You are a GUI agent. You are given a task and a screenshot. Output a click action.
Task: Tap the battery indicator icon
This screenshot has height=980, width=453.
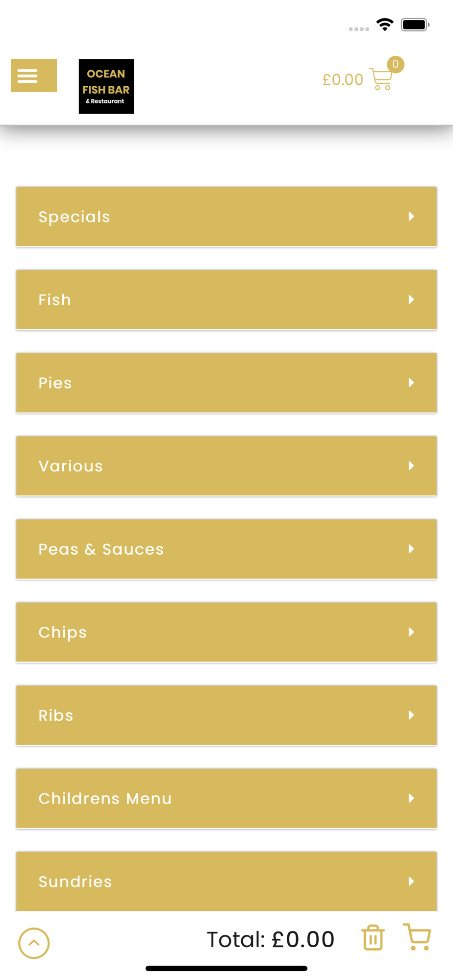415,24
